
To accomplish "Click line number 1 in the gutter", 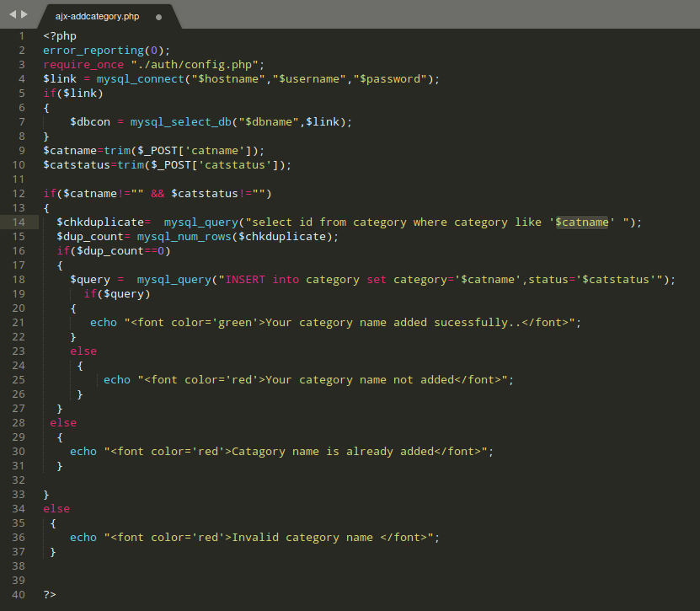I will point(22,36).
